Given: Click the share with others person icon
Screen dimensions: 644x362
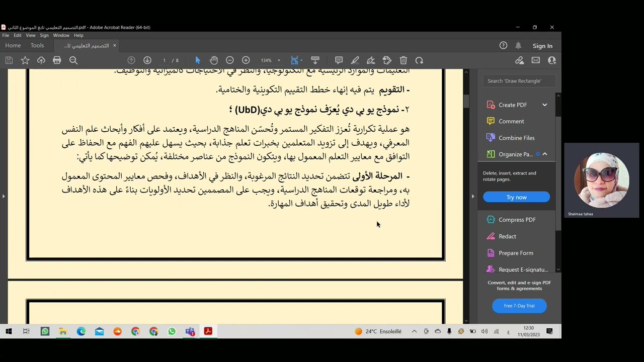Looking at the screenshot, I should coord(552,60).
